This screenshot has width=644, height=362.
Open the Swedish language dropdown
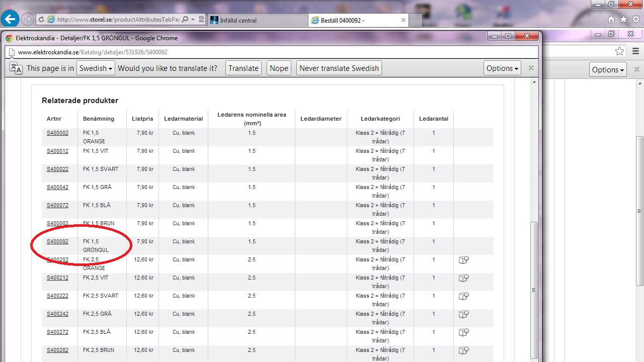96,68
